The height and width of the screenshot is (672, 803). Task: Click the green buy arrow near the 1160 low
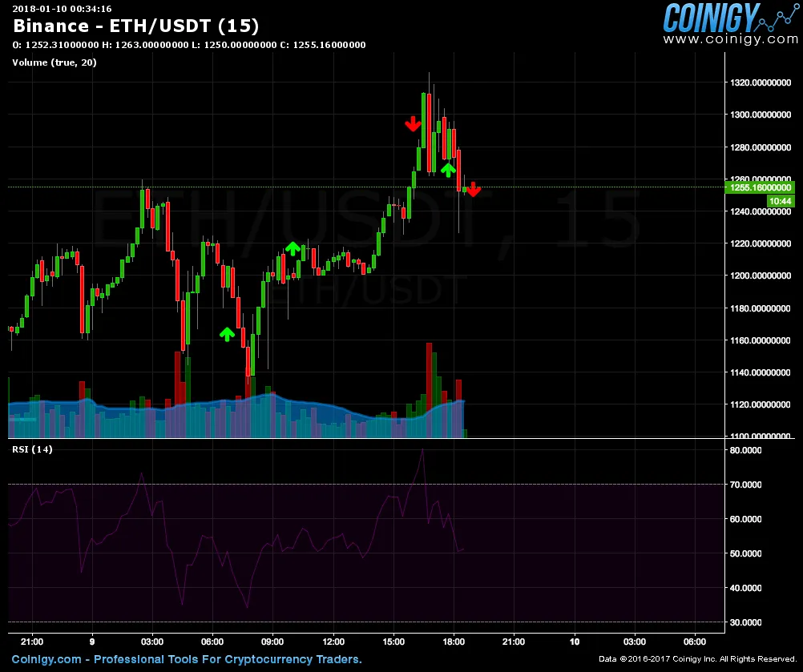coord(227,334)
